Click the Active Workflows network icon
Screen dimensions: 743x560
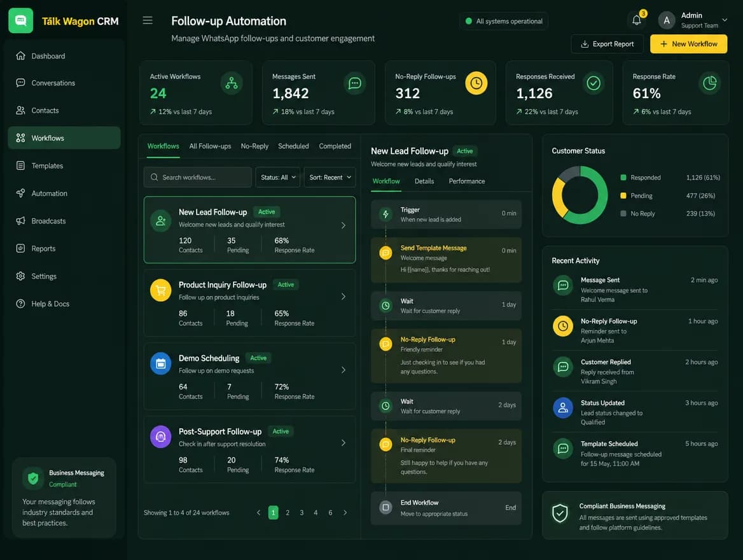[x=232, y=83]
